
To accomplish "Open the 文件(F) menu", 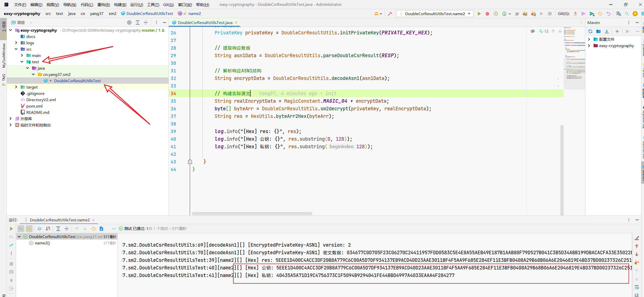I will tap(20, 5).
